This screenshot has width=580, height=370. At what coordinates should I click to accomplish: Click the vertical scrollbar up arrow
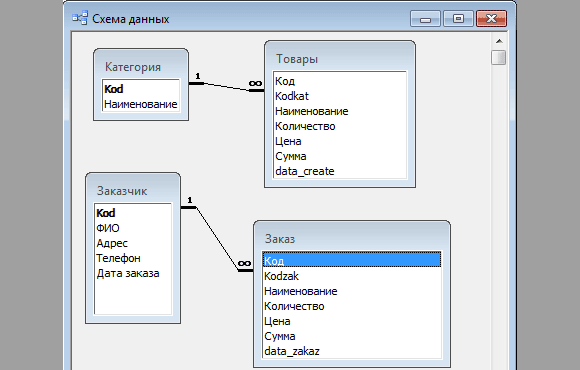pos(499,41)
